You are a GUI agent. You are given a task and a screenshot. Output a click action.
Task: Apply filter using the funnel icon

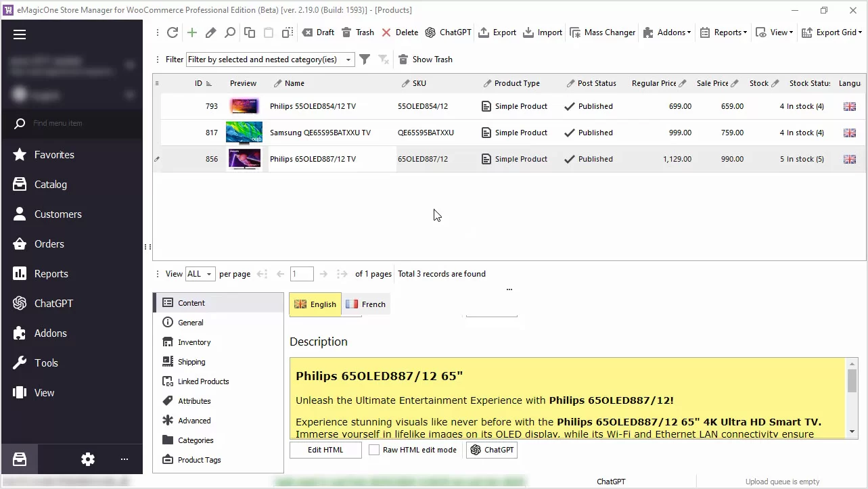tap(365, 60)
